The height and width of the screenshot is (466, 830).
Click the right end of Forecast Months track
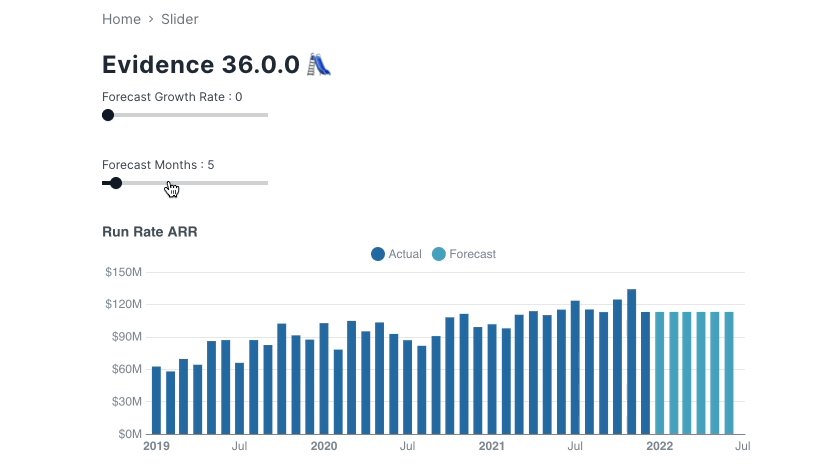(x=265, y=183)
